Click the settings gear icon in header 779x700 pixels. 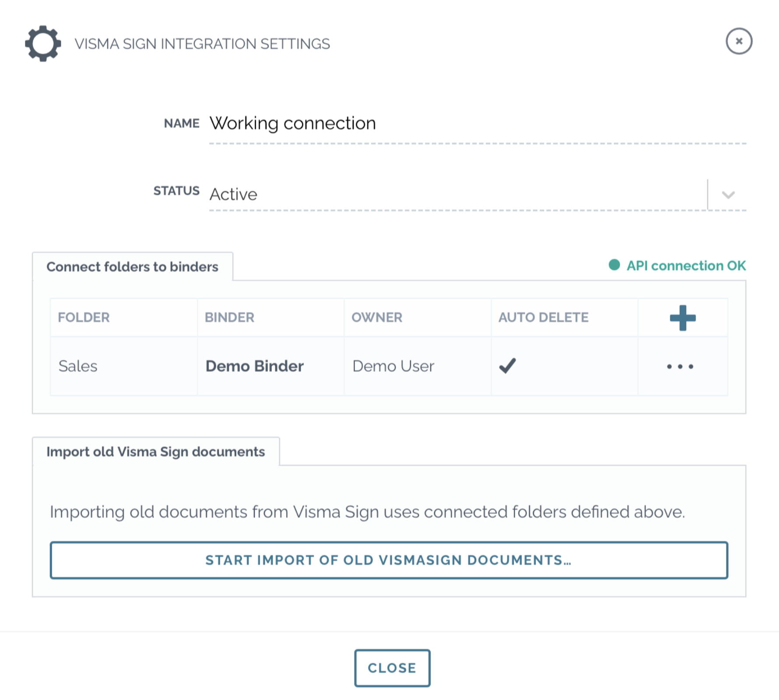(43, 43)
